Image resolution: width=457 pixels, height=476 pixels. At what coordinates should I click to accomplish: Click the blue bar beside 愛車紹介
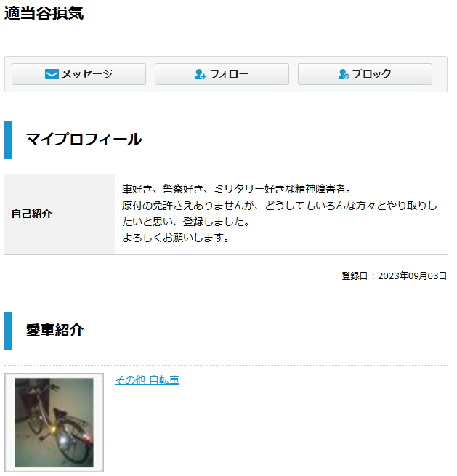click(8, 331)
